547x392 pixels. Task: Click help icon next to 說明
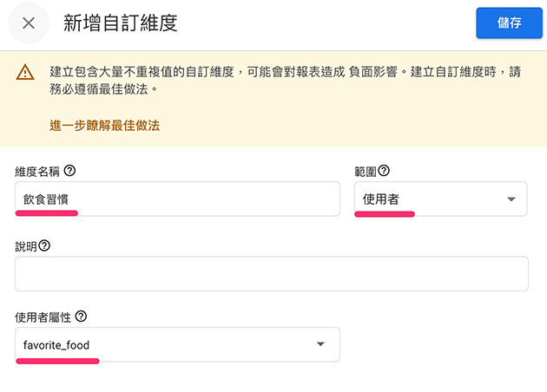click(44, 245)
